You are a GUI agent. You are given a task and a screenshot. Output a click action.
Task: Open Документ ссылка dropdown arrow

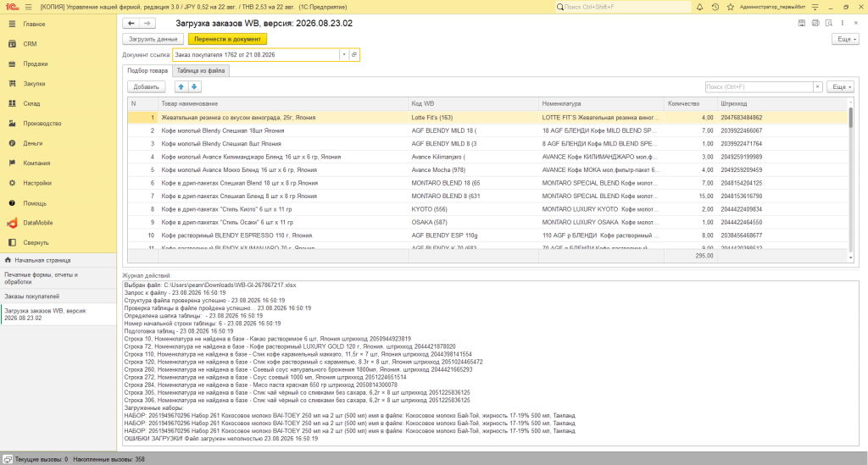(x=344, y=55)
